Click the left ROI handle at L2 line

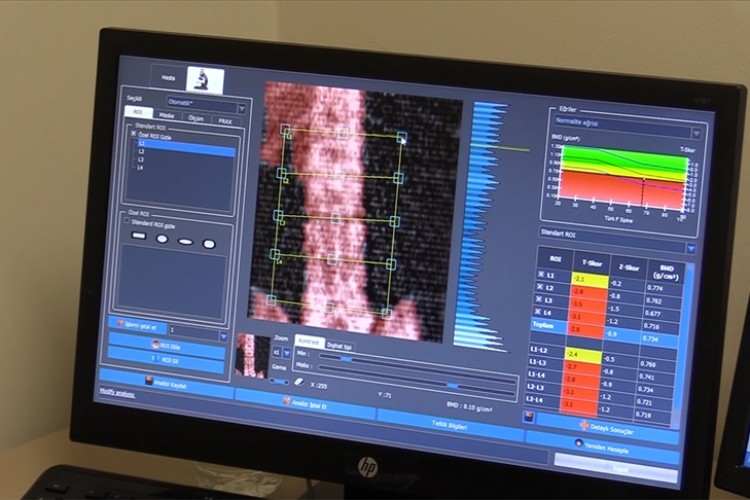point(282,173)
